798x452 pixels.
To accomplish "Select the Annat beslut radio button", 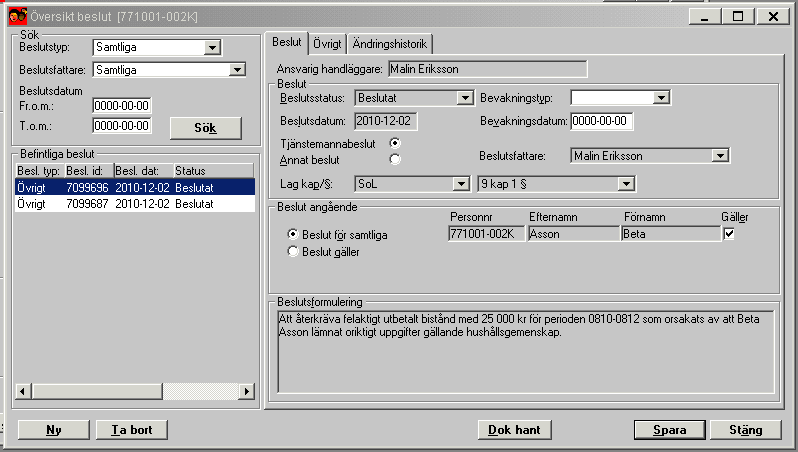I will (x=395, y=159).
